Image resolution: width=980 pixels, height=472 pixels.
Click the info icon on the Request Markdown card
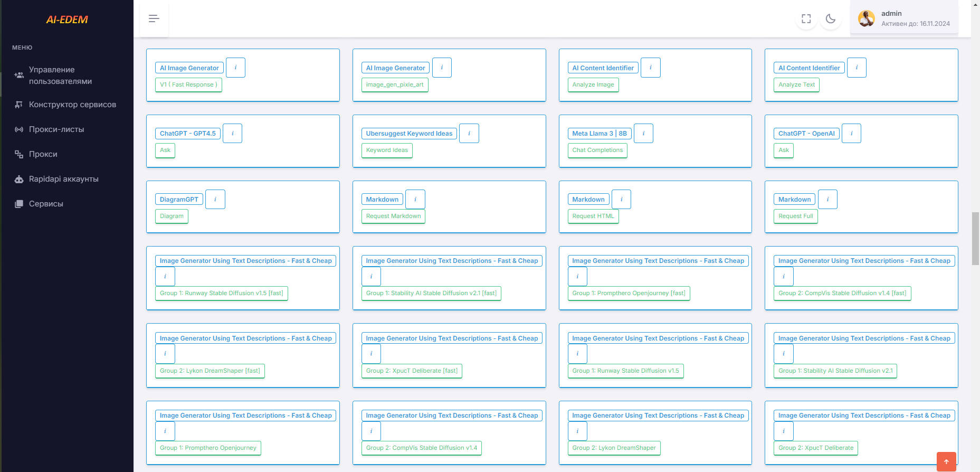point(415,199)
